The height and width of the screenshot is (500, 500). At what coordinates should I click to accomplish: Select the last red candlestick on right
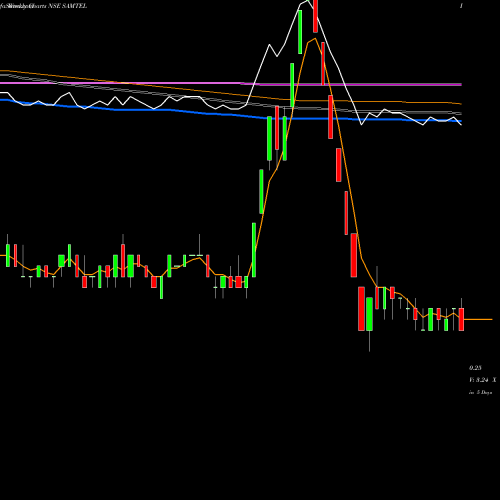461,319
